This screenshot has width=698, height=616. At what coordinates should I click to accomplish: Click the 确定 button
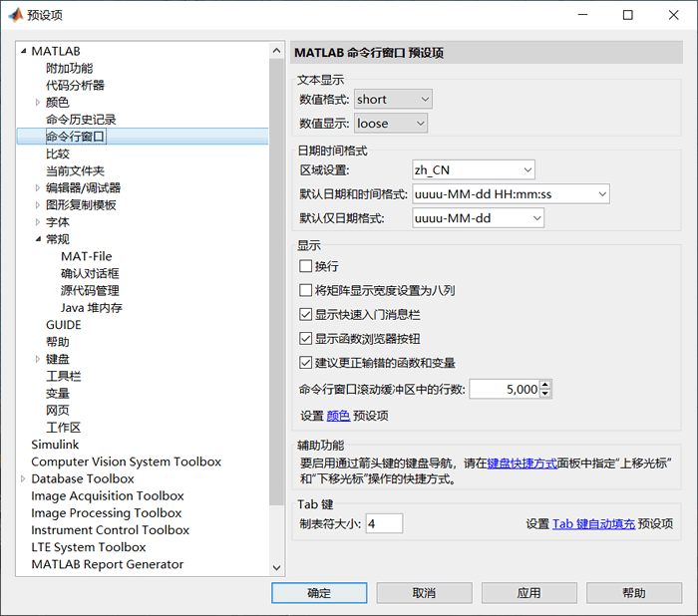point(319,593)
